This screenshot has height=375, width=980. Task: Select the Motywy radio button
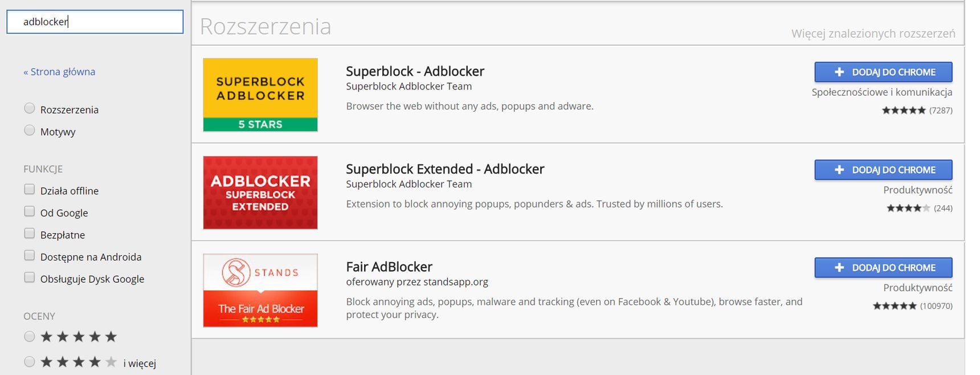[30, 131]
